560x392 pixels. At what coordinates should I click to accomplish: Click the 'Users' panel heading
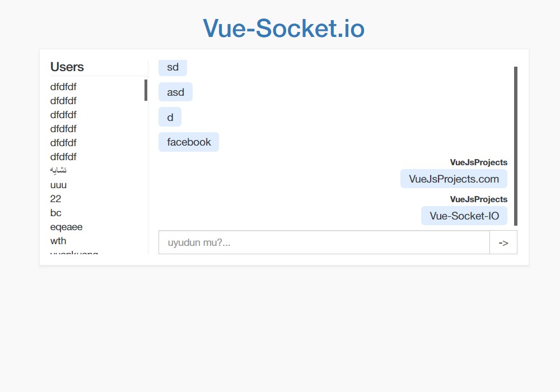point(67,67)
